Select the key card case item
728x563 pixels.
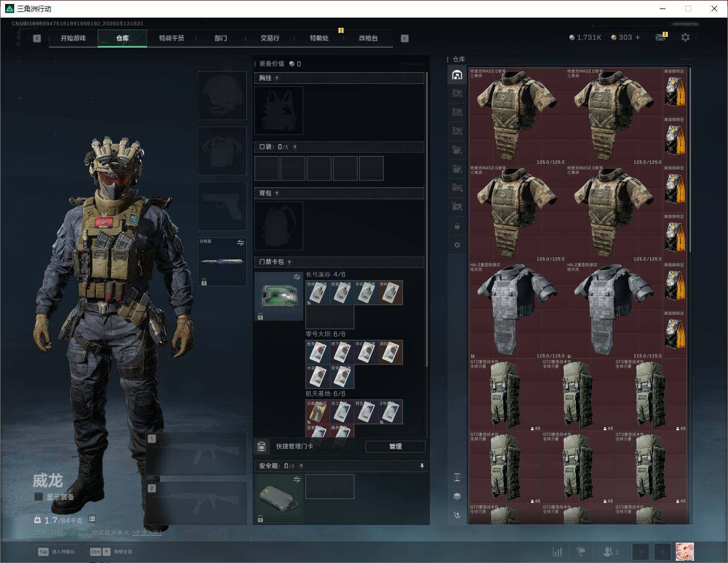pyautogui.click(x=279, y=296)
